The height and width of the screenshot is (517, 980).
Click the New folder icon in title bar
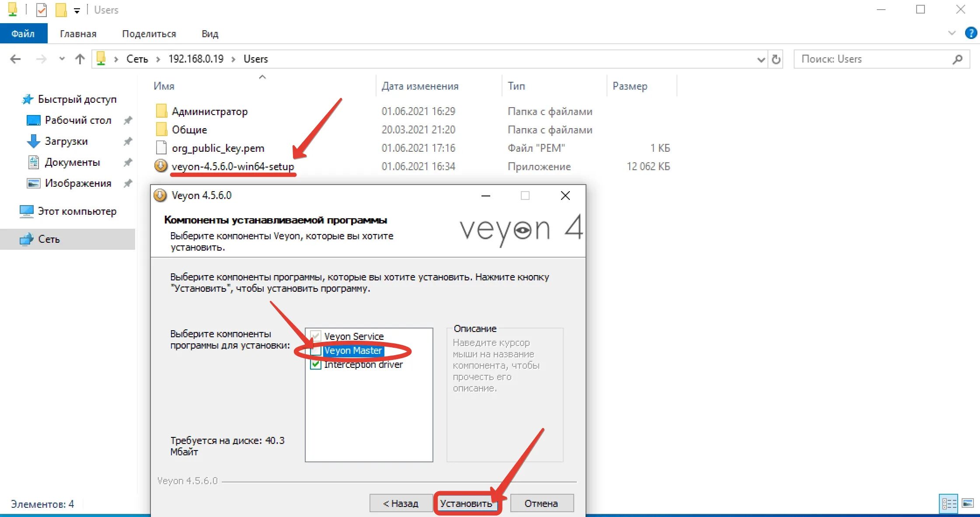[x=61, y=10]
